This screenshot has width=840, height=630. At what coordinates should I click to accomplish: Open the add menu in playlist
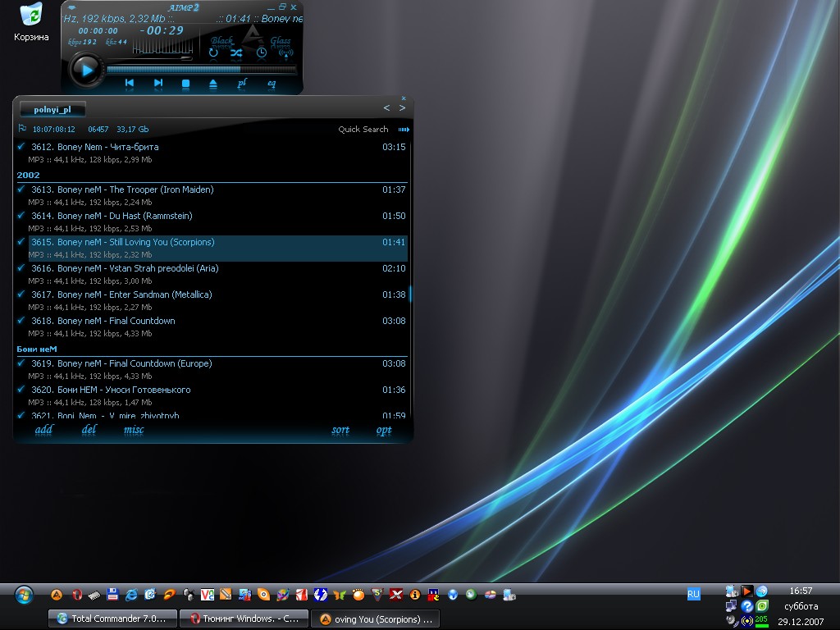[43, 430]
